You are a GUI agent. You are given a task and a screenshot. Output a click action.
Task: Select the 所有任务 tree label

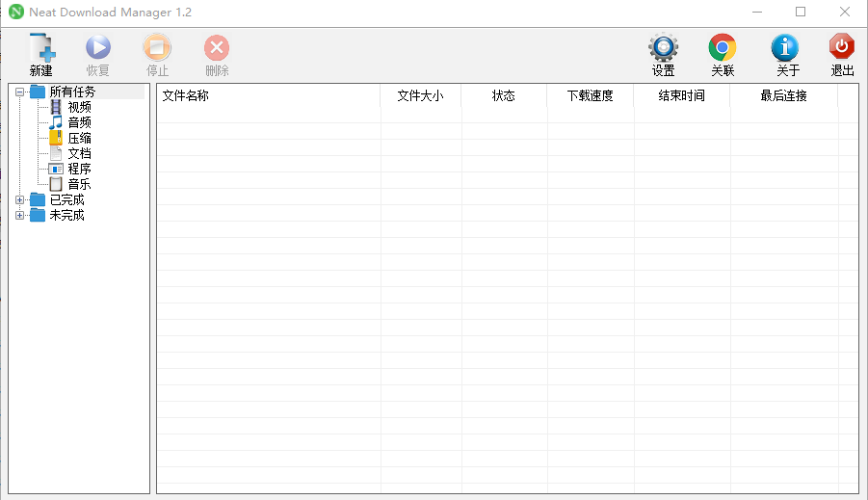click(72, 92)
